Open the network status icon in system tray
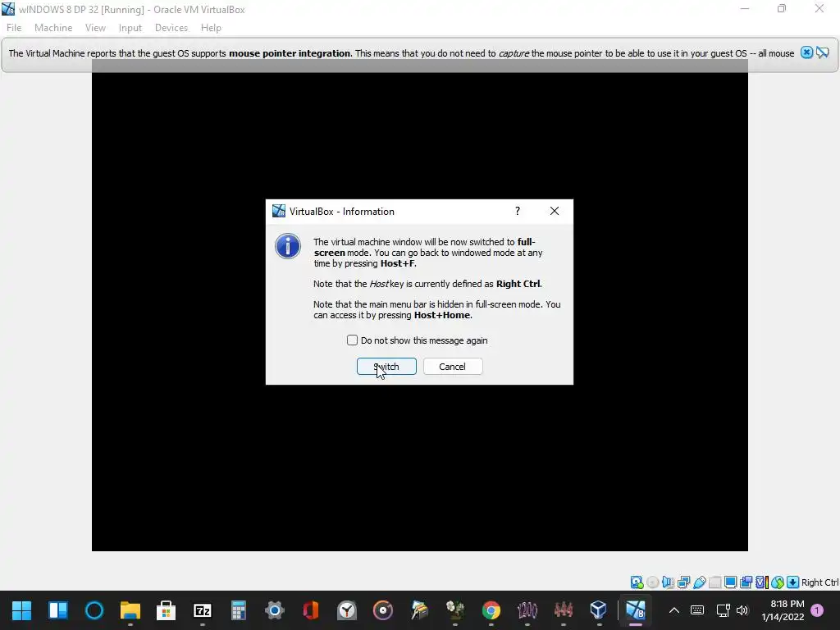The image size is (840, 630). click(724, 610)
